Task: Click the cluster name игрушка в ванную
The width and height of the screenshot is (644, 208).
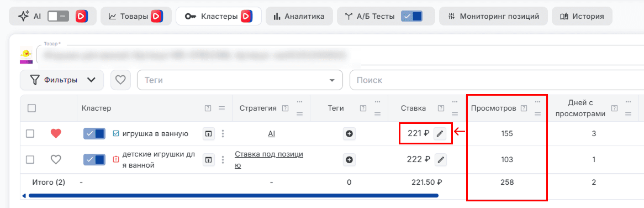Action: [x=155, y=134]
